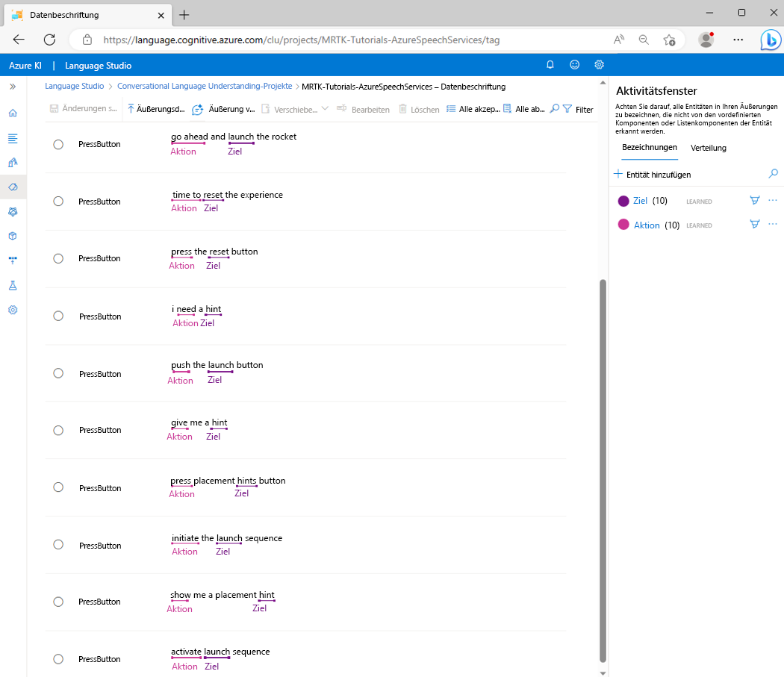Click the notification bell icon
The image size is (784, 677).
(x=550, y=65)
